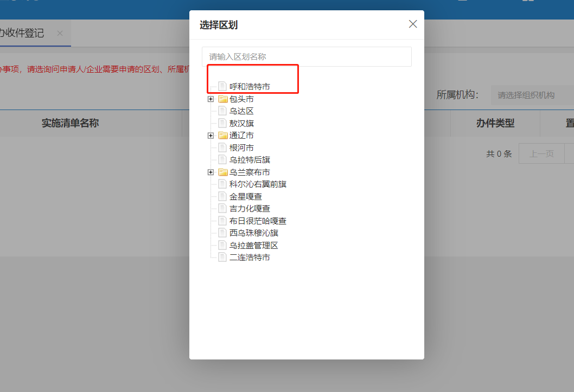The width and height of the screenshot is (574, 392).
Task: Click the document icon beside 根河市
Action: (222, 148)
